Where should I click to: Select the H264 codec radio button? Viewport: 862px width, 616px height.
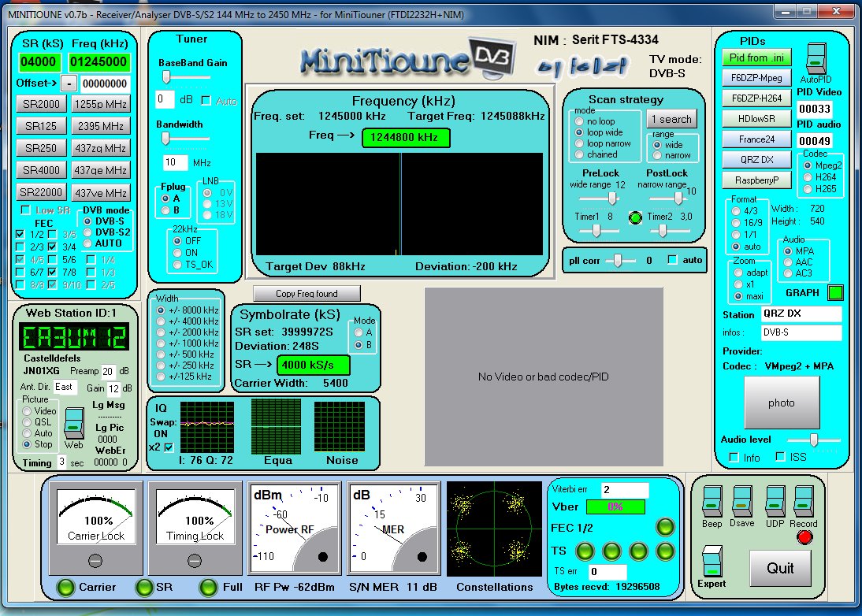coord(808,177)
